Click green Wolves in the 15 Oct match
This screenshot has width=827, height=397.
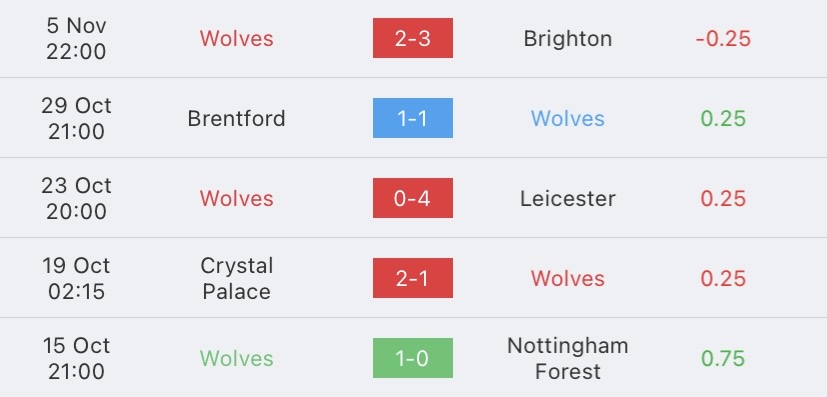236,359
